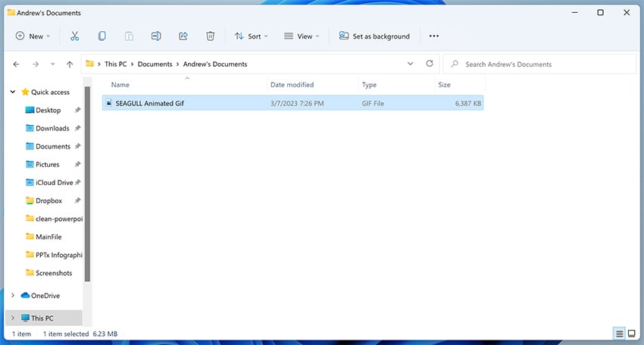
Task: Open the See more ellipsis menu
Action: click(433, 36)
